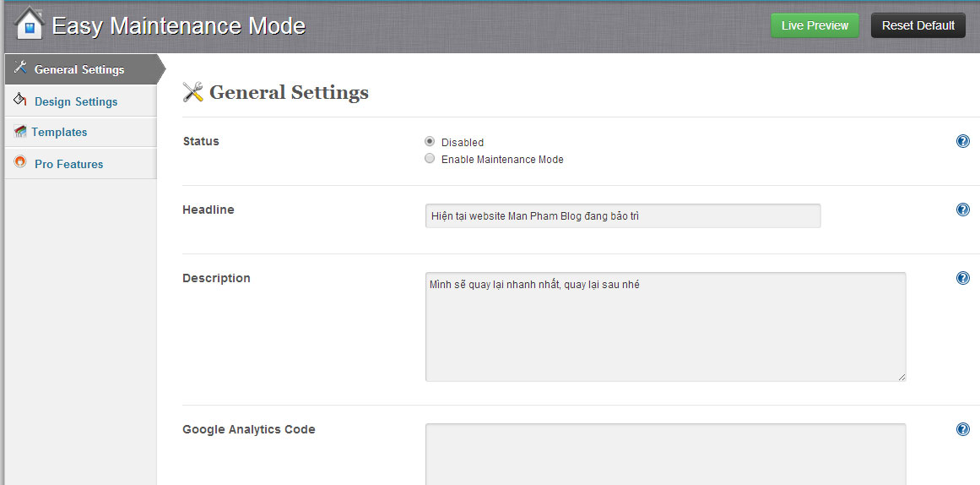Open help icon for Google Analytics Code
Image resolution: width=980 pixels, height=485 pixels.
coord(963,429)
